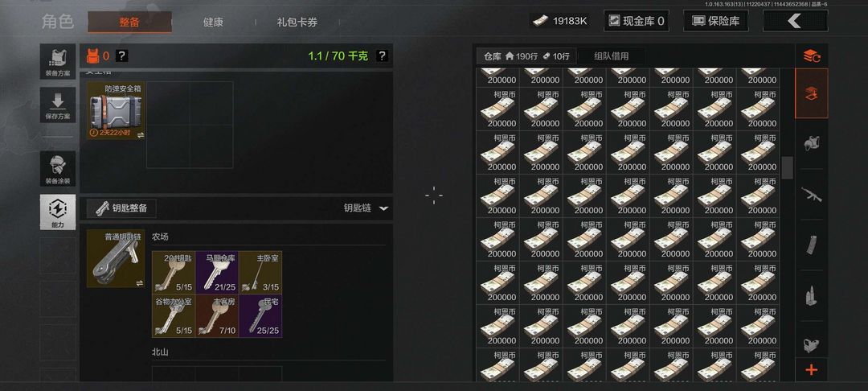Image resolution: width=868 pixels, height=391 pixels.
Task: Open the 装备涂装 equipment skin icon
Action: click(x=58, y=169)
